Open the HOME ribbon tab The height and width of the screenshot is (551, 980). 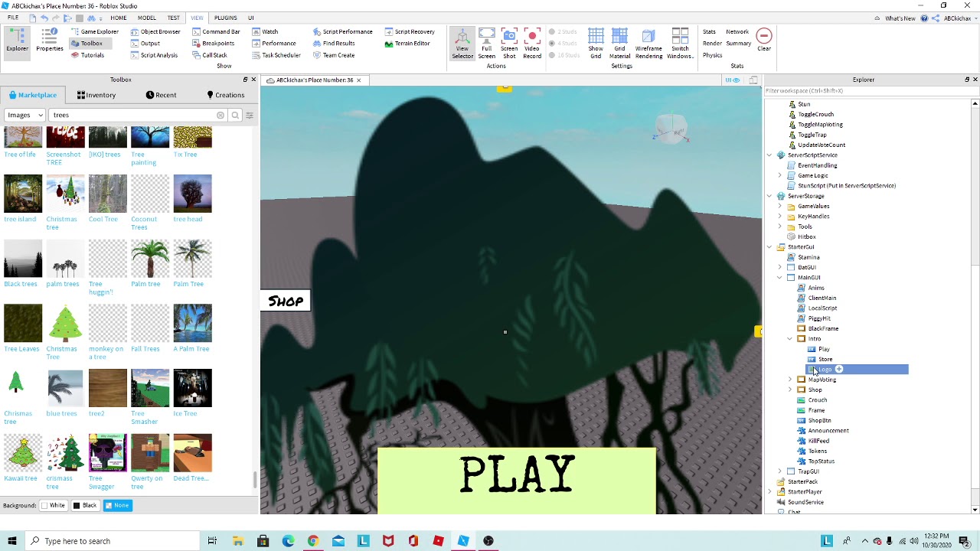point(118,18)
